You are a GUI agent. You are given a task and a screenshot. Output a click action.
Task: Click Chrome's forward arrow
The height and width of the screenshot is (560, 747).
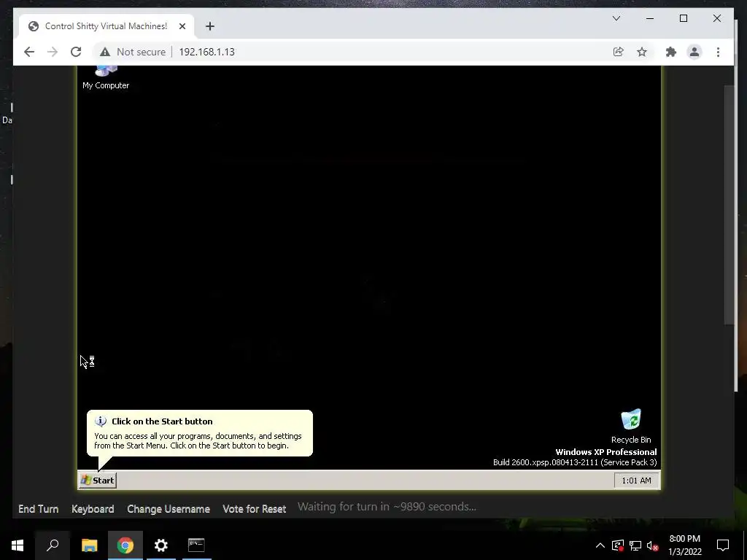(53, 52)
